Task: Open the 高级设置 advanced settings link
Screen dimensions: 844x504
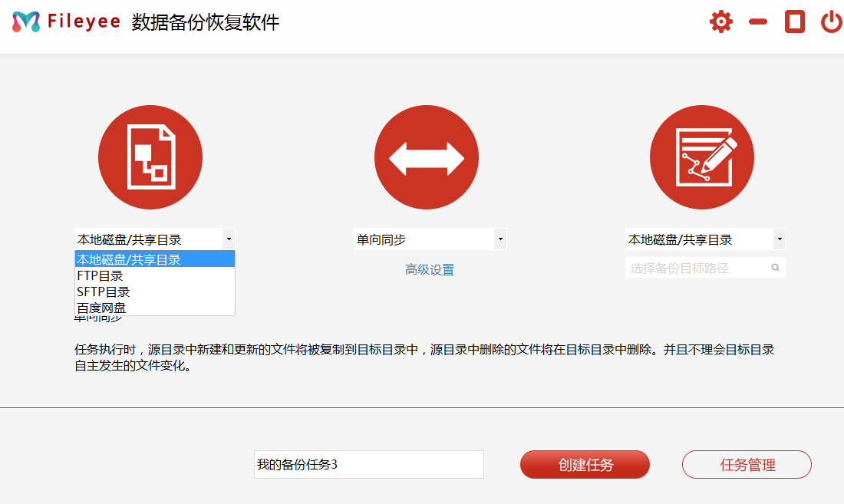Action: [x=430, y=269]
